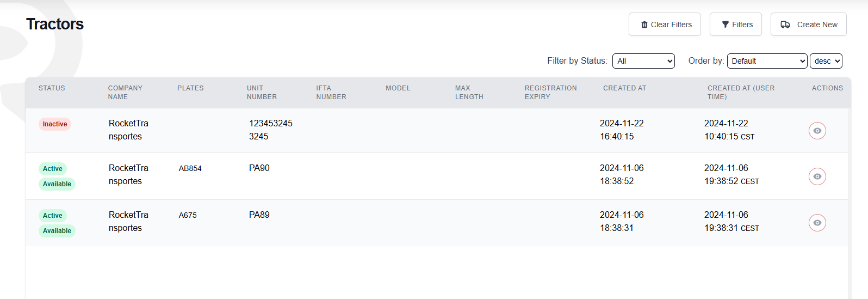Click the Order by label
868x299 pixels.
pos(706,61)
